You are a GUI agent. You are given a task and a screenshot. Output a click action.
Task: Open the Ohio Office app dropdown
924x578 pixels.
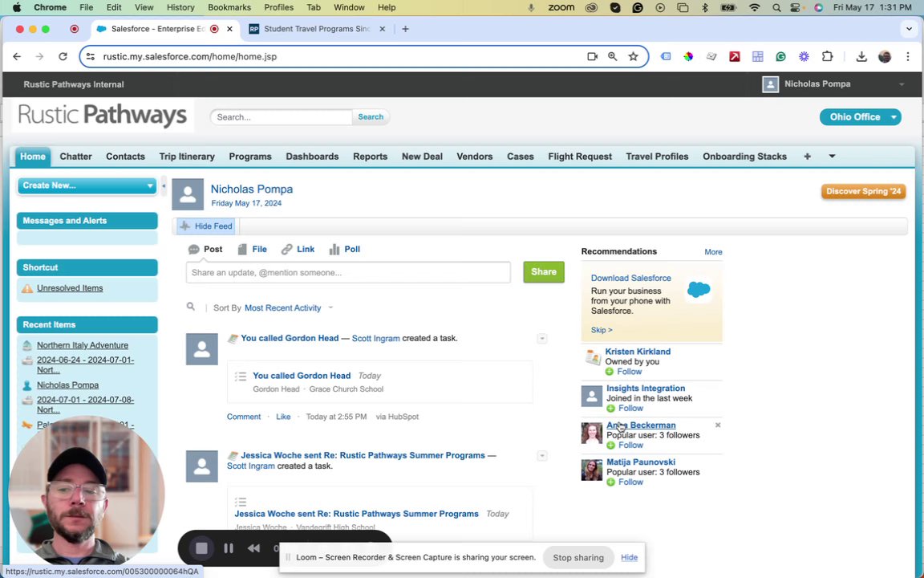860,116
